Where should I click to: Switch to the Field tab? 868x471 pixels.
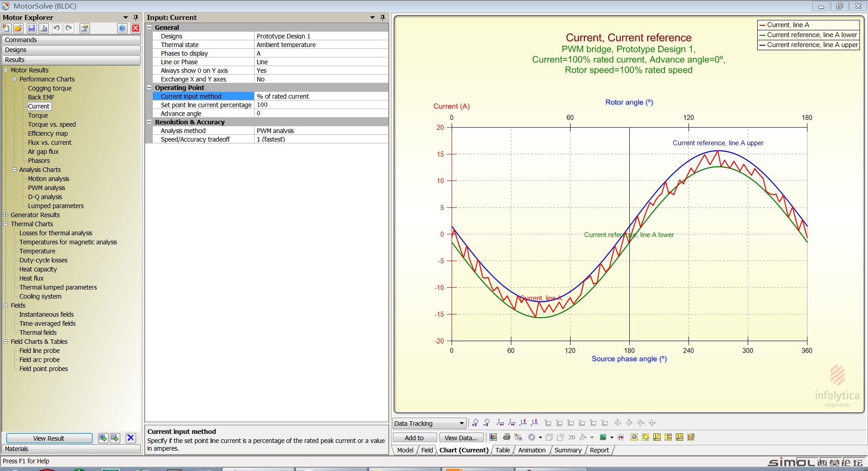coord(427,450)
